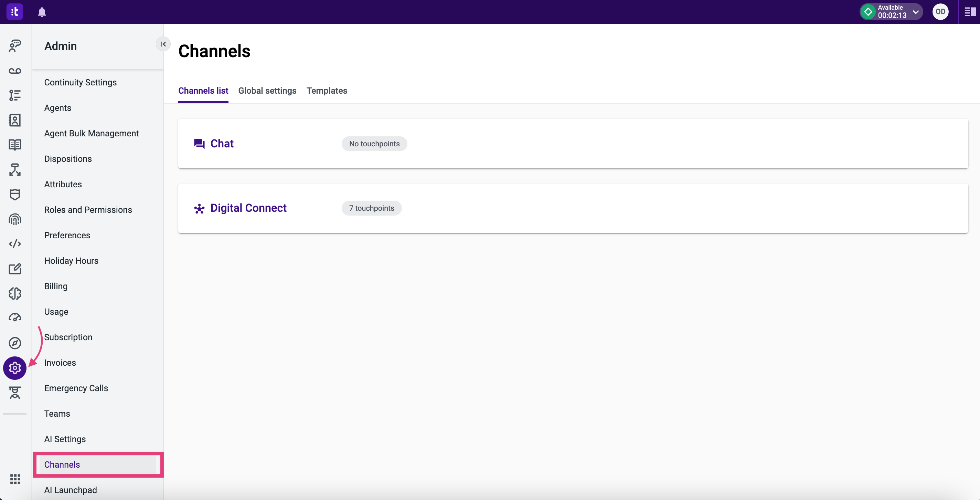This screenshot has width=980, height=500.
Task: Collapse the Admin side panel
Action: pos(163,44)
